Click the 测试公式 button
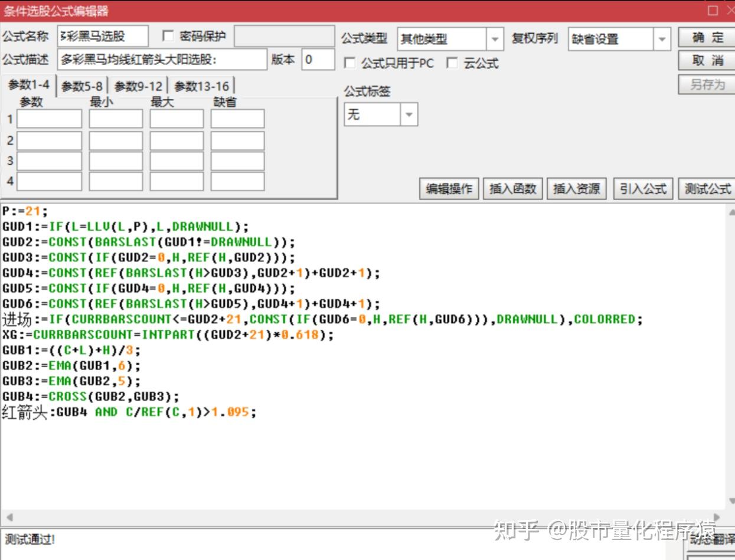Screen dimensions: 735x560 point(707,189)
